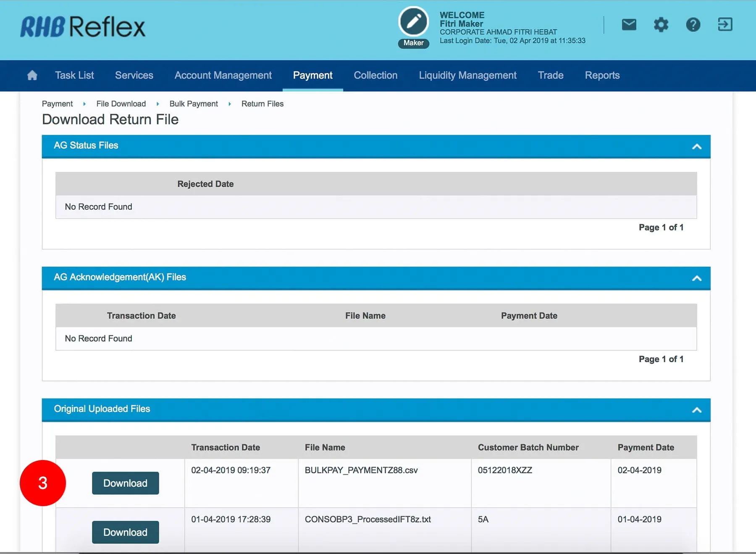Click the Maker profile pencil avatar

413,22
